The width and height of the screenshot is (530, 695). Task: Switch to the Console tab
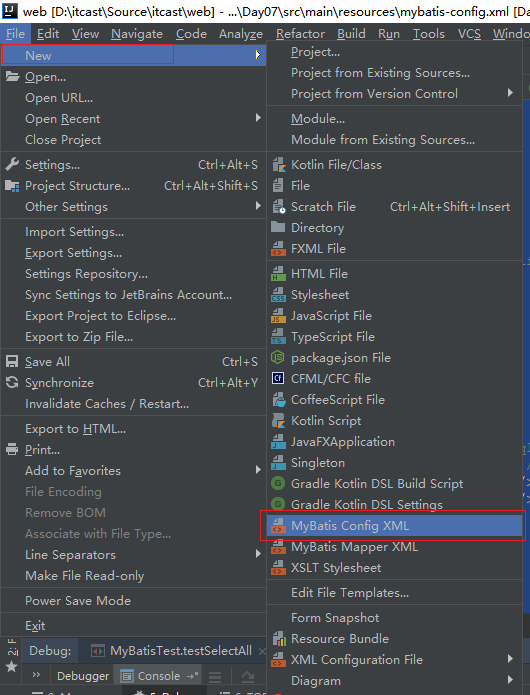pos(157,676)
